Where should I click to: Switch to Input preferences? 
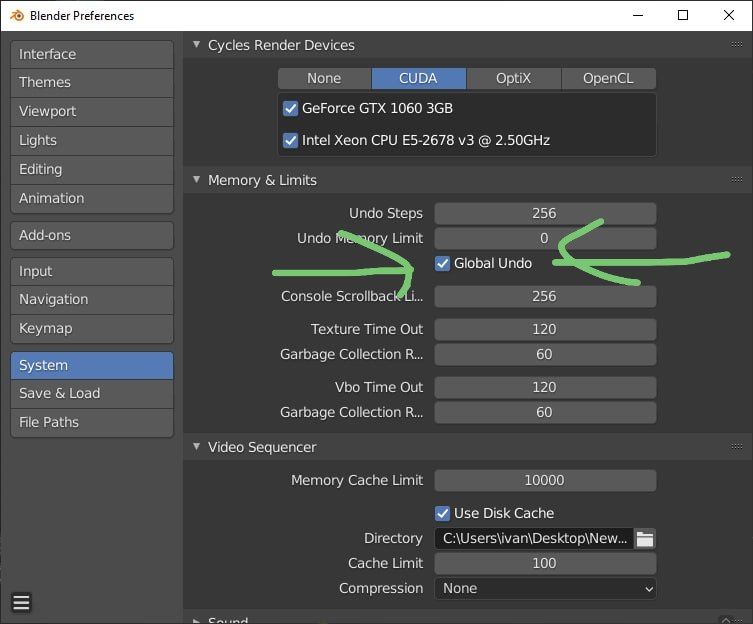92,271
